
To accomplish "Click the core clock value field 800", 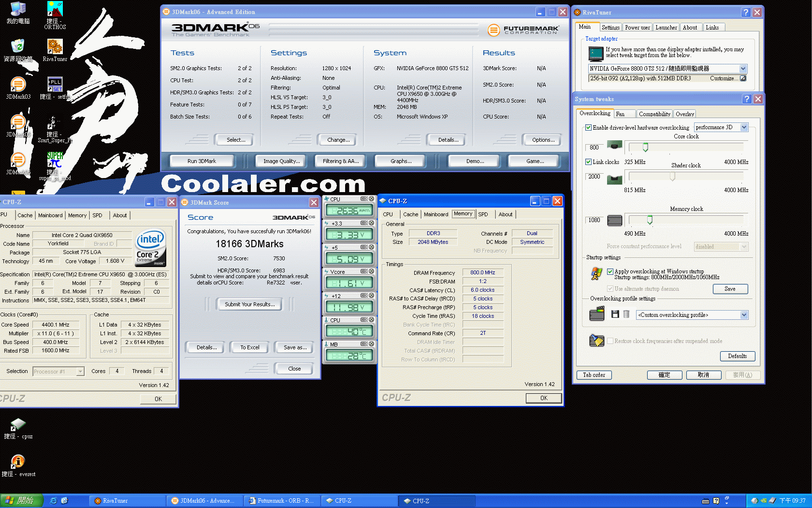I will pos(594,148).
